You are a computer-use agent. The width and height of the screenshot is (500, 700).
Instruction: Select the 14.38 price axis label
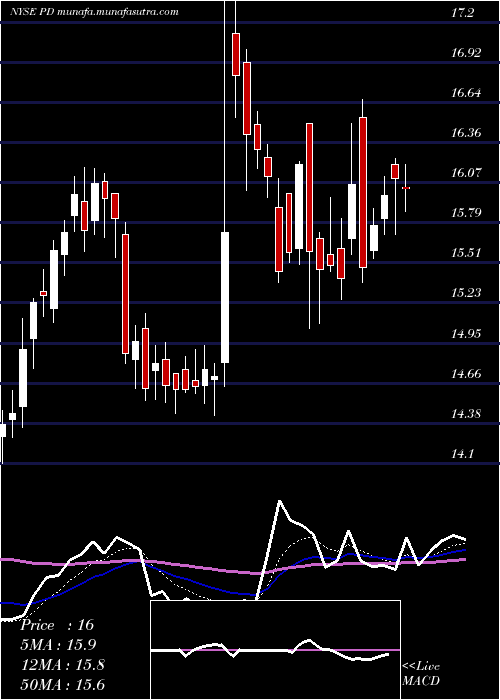[x=466, y=414]
